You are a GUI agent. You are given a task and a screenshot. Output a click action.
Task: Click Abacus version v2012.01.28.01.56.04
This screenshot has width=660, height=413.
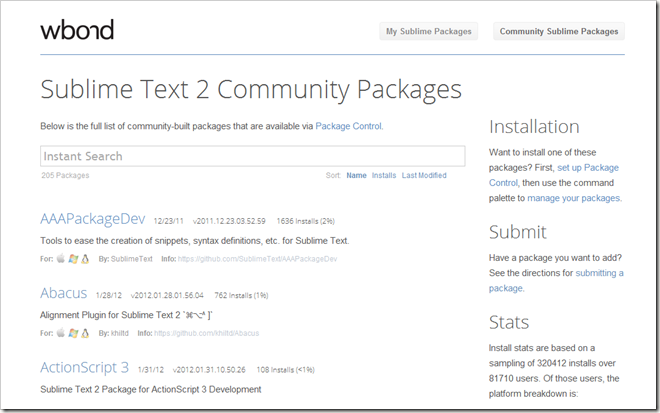167,296
